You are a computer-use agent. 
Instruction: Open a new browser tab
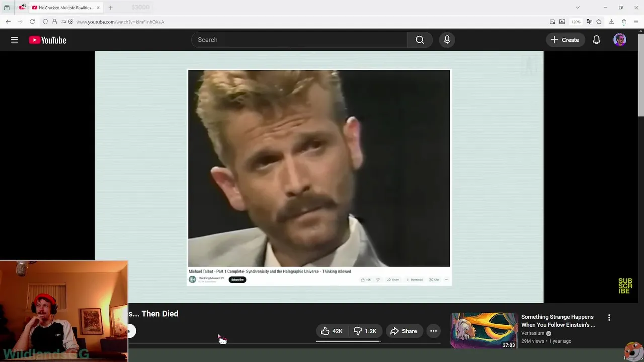(110, 8)
